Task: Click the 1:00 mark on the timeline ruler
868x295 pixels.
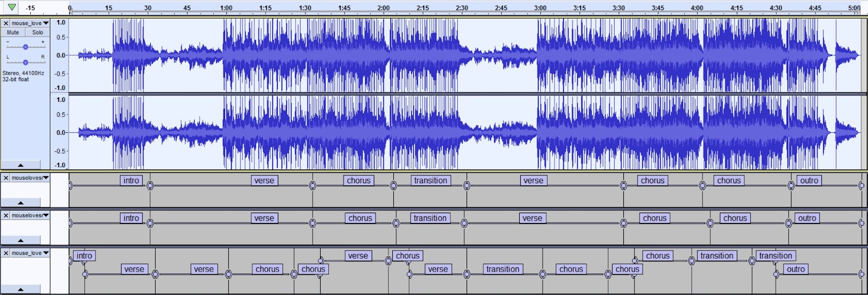Action: (226, 8)
